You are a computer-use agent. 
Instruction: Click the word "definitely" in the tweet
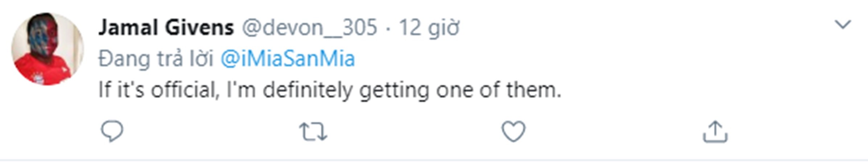click(308, 90)
